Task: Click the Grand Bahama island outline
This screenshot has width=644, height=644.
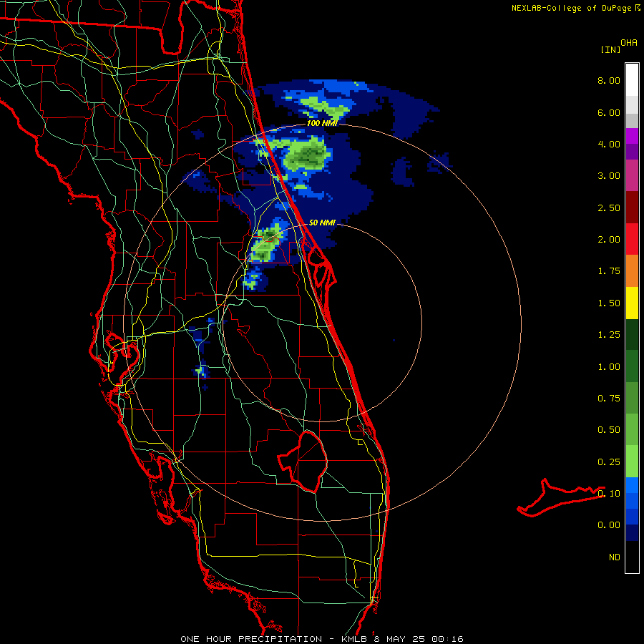Action: pos(561,497)
